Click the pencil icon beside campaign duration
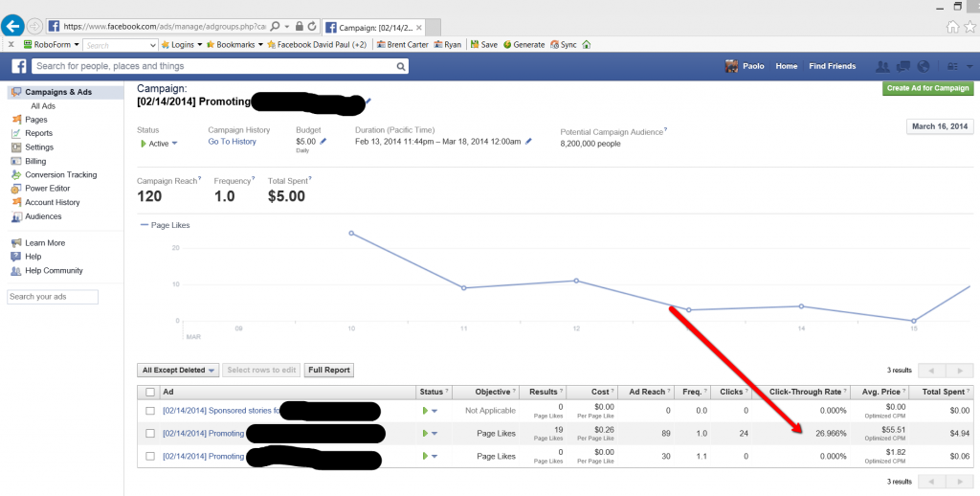Image resolution: width=980 pixels, height=496 pixels. coord(527,141)
